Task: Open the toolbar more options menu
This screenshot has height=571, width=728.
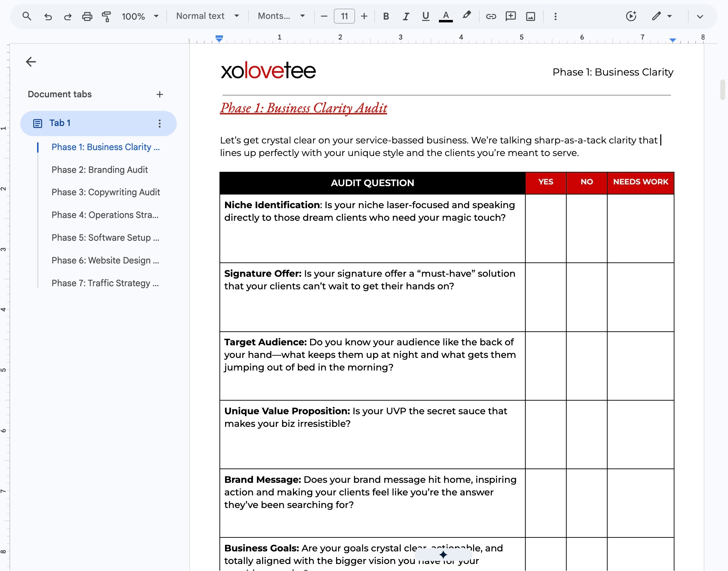Action: (x=555, y=16)
